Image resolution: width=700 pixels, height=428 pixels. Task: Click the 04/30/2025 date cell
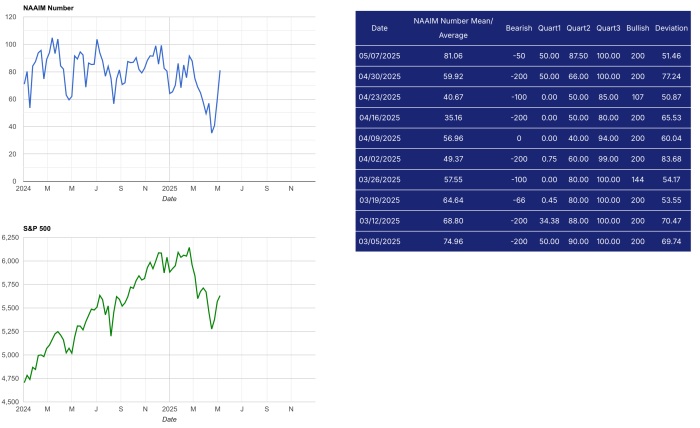[x=379, y=76]
